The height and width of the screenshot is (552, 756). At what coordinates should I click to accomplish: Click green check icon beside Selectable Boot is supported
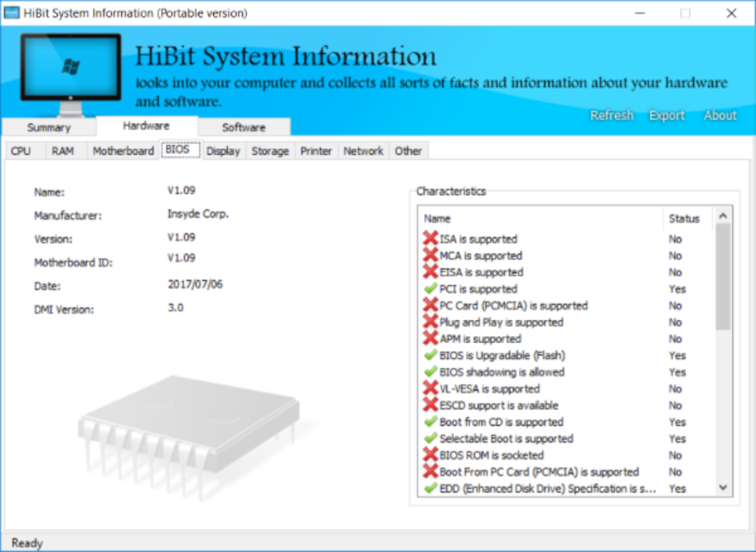point(430,439)
